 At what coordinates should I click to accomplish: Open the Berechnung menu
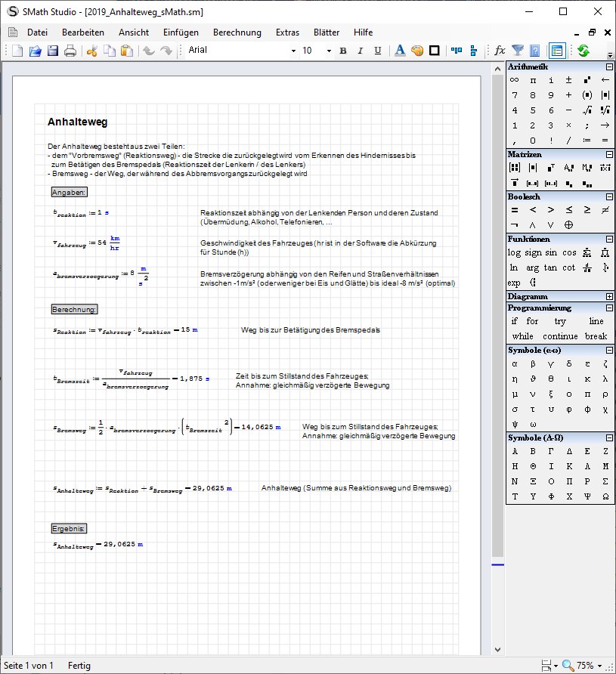point(237,32)
